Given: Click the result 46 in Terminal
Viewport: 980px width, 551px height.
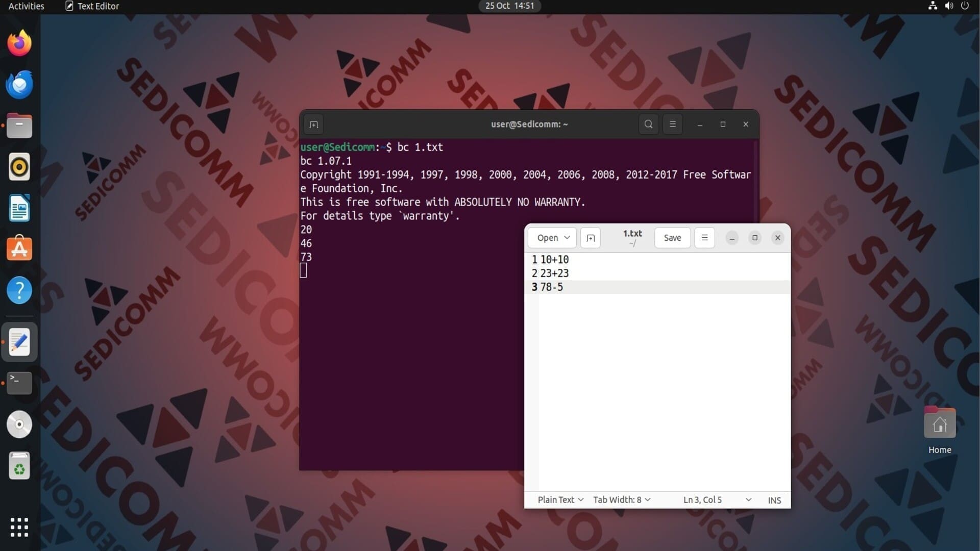Looking at the screenshot, I should click(x=306, y=243).
